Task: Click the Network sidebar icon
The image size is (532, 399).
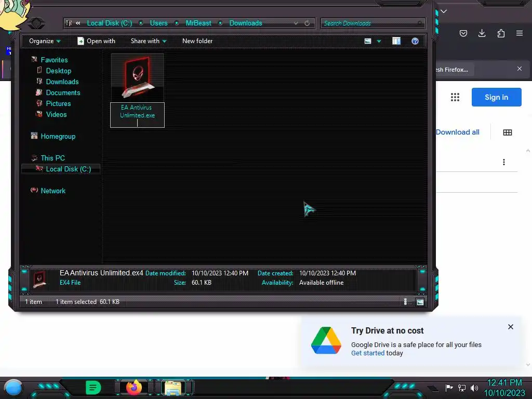Action: coord(34,190)
